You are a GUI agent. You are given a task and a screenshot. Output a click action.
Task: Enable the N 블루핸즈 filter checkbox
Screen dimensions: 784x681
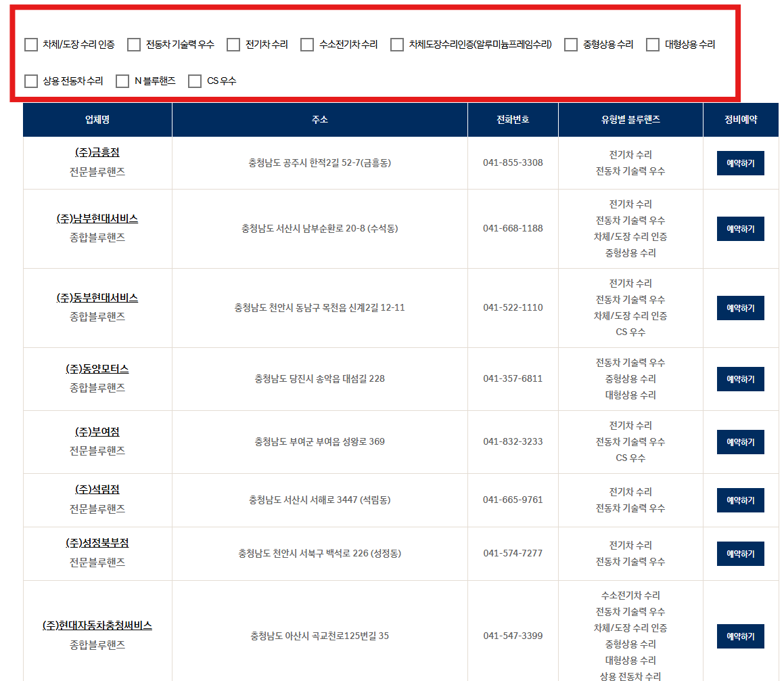tap(122, 81)
